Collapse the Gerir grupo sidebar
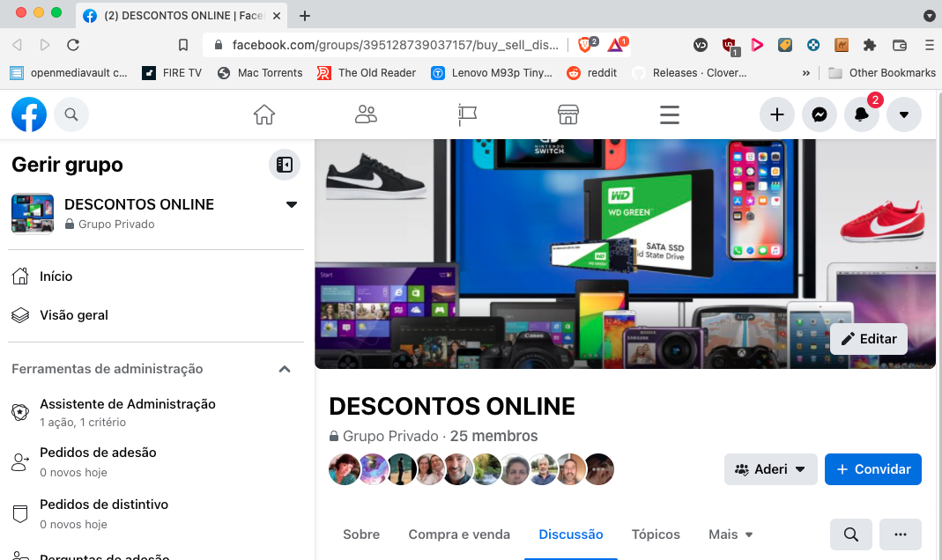 284,165
